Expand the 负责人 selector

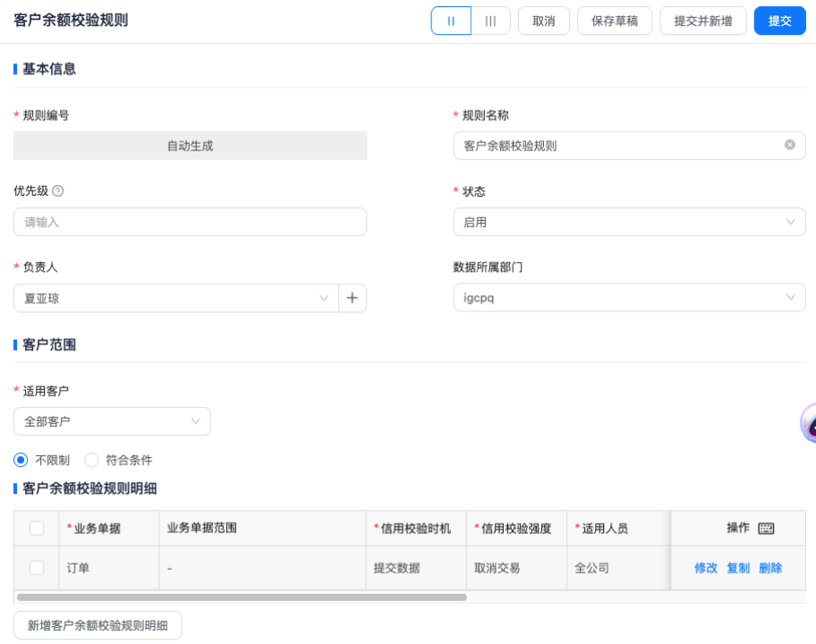pos(175,299)
